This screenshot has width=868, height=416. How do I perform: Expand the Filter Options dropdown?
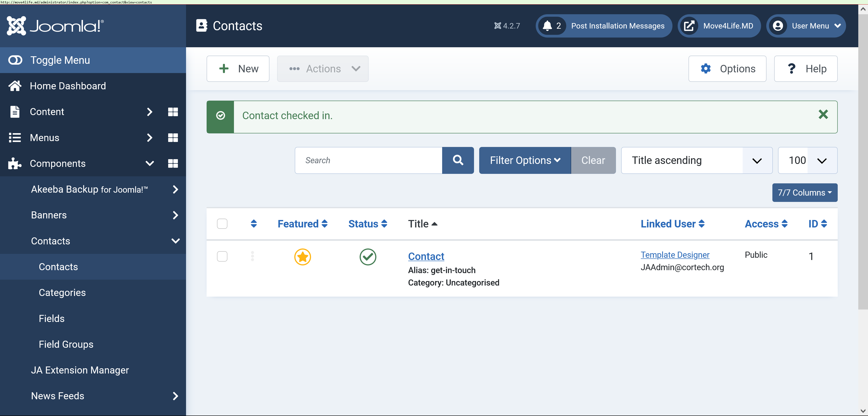coord(525,161)
